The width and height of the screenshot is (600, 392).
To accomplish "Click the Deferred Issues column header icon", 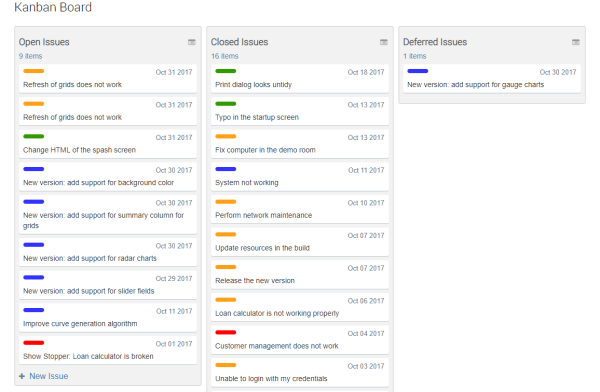I will click(576, 42).
